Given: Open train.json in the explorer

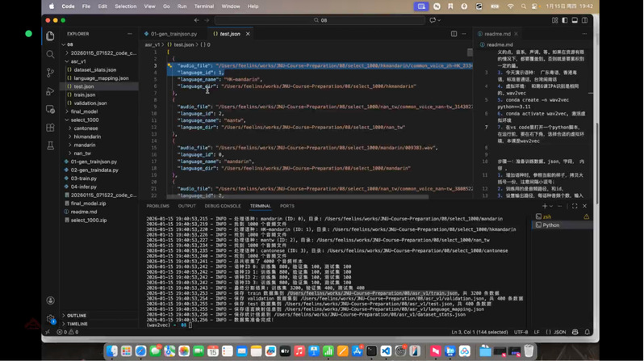Looking at the screenshot, I should click(x=84, y=94).
